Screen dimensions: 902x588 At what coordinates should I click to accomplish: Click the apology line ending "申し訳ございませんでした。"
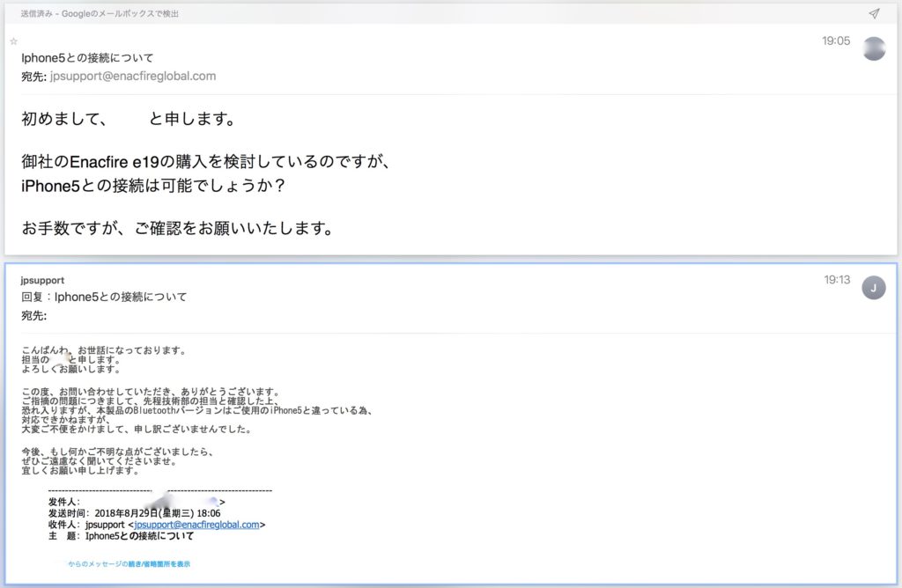click(137, 430)
